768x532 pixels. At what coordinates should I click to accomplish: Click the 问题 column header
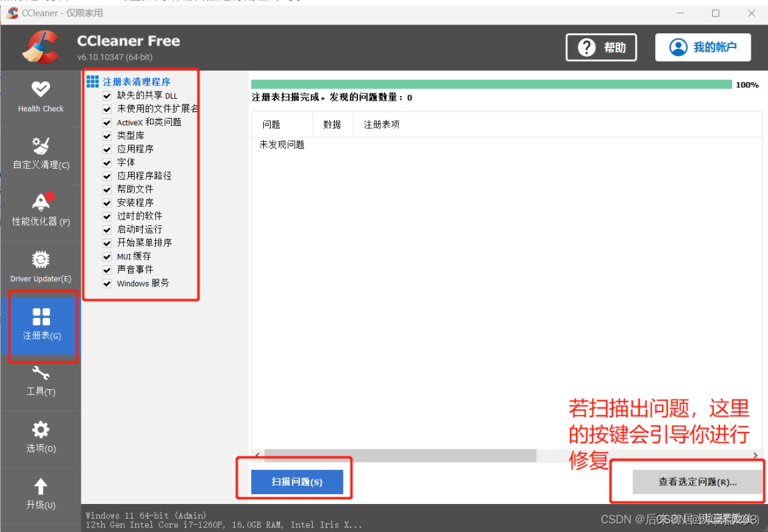pyautogui.click(x=282, y=125)
